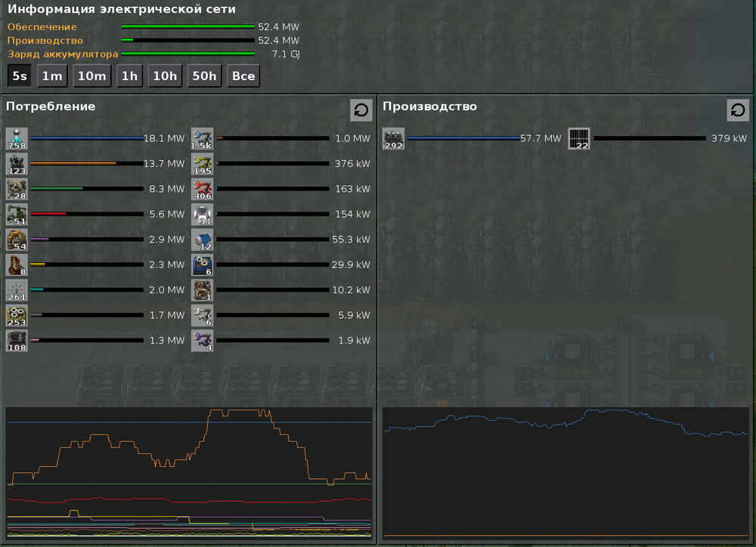Switch time range to 5s
The image size is (756, 547).
pos(20,76)
